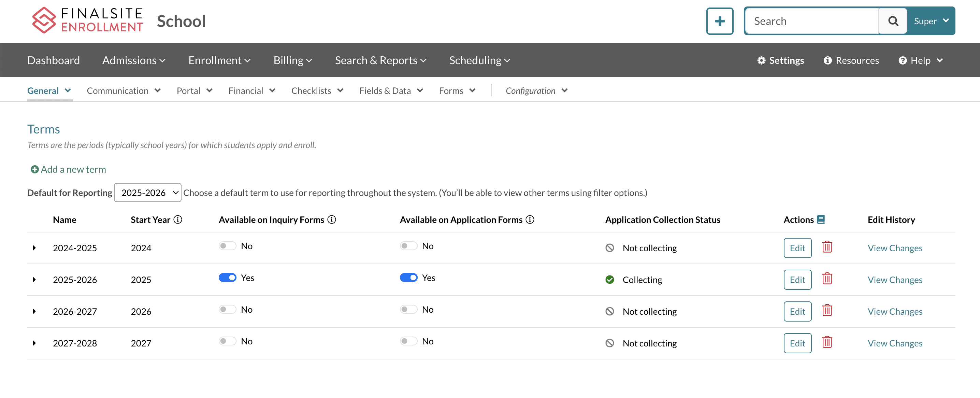The height and width of the screenshot is (398, 980).
Task: Click Edit button for 2026-2027 term
Action: pyautogui.click(x=797, y=311)
